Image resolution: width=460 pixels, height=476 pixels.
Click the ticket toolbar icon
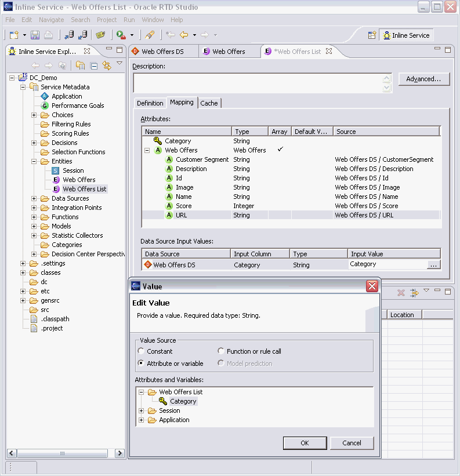coord(100,35)
